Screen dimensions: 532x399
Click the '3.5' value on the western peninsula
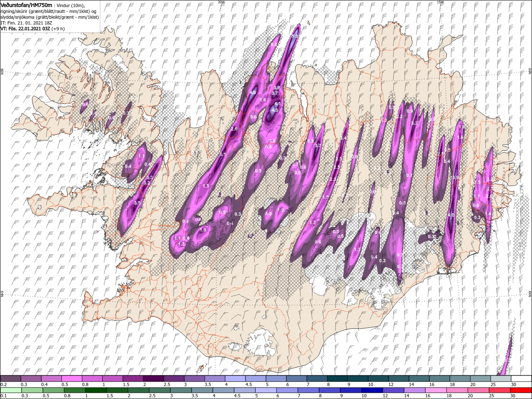(x=138, y=203)
